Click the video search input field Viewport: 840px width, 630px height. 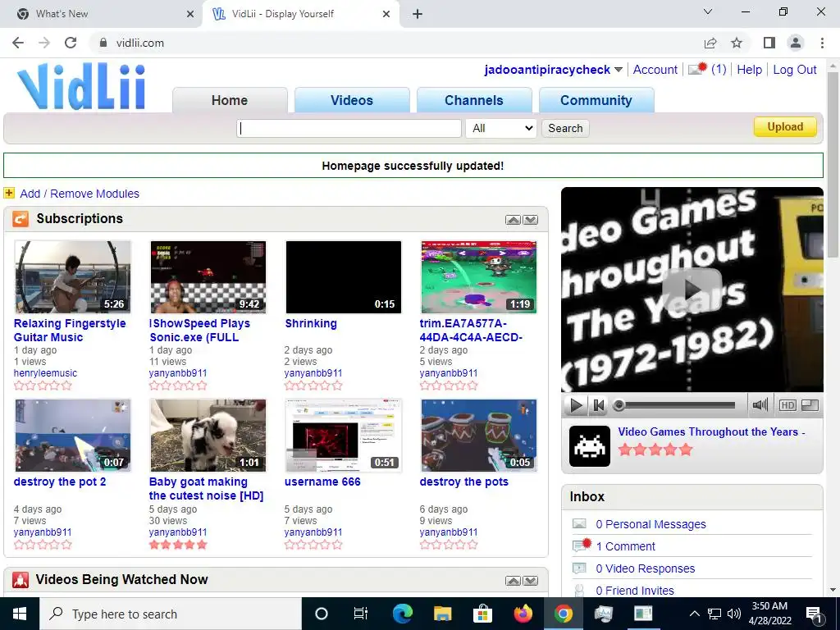(349, 128)
